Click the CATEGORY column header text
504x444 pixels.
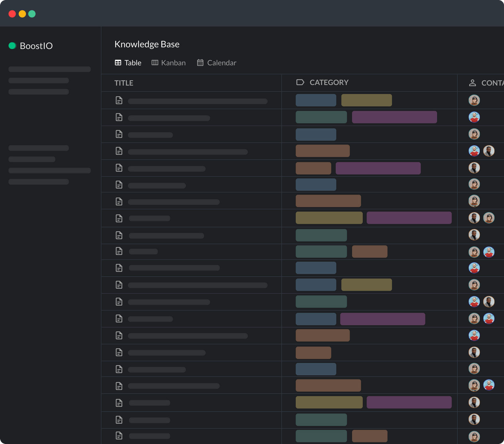329,82
